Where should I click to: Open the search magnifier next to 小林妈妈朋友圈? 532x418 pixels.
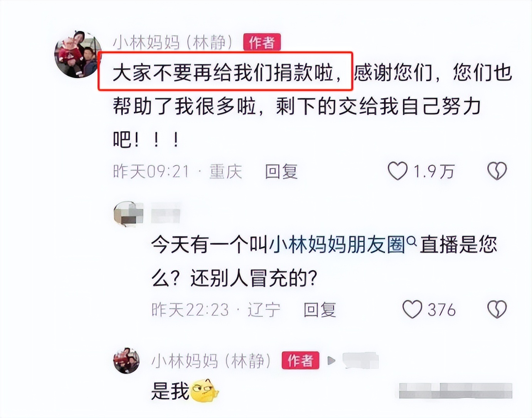(x=411, y=241)
